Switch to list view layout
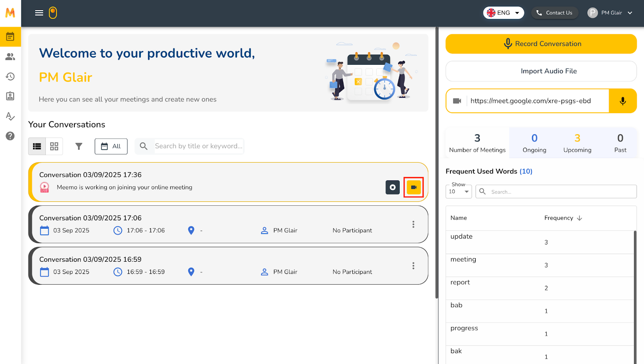Image resolution: width=644 pixels, height=364 pixels. [37, 146]
